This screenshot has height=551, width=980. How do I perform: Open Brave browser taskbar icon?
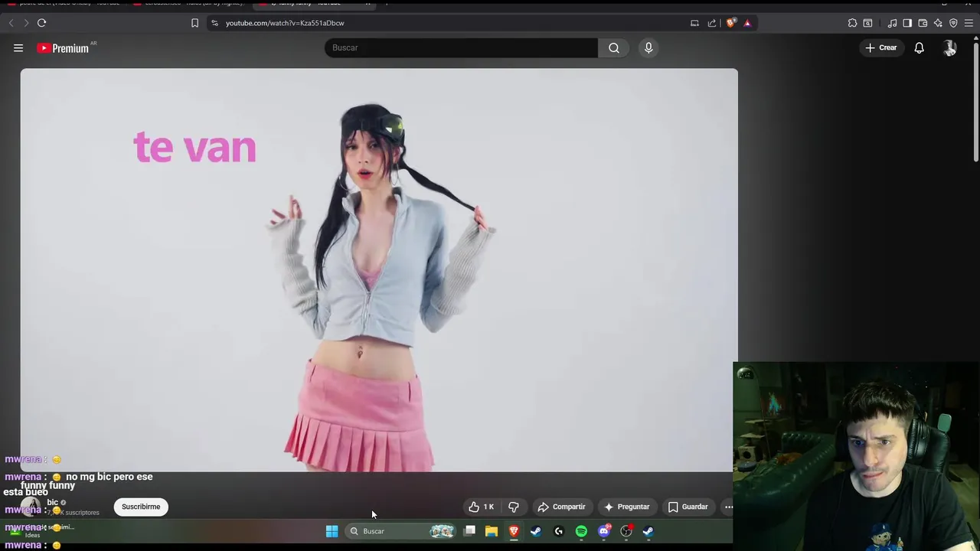point(514,531)
